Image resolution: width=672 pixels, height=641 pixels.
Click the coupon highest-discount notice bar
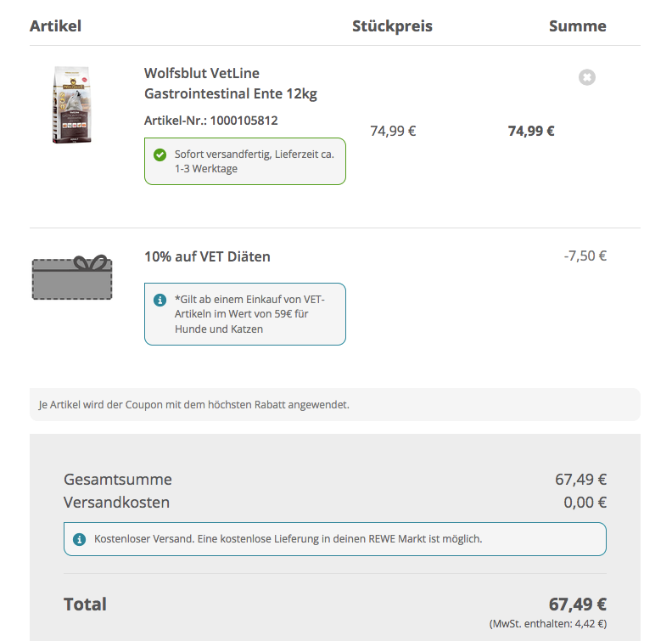(334, 404)
